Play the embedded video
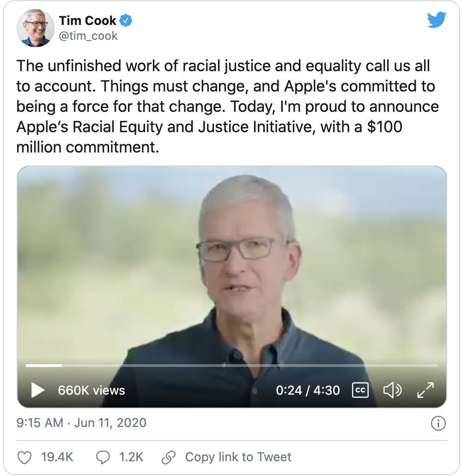This screenshot has width=462, height=476. pos(37,390)
